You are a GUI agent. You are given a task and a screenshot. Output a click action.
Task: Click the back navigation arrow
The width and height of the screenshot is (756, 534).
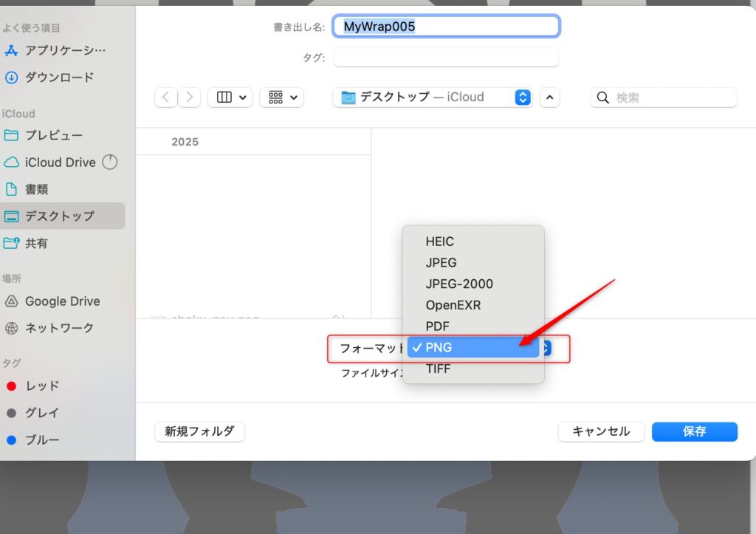click(166, 97)
